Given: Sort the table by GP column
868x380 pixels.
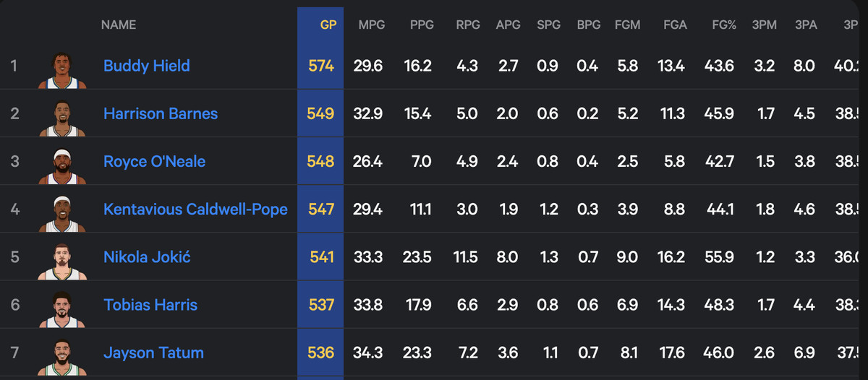Looking at the screenshot, I should (328, 25).
